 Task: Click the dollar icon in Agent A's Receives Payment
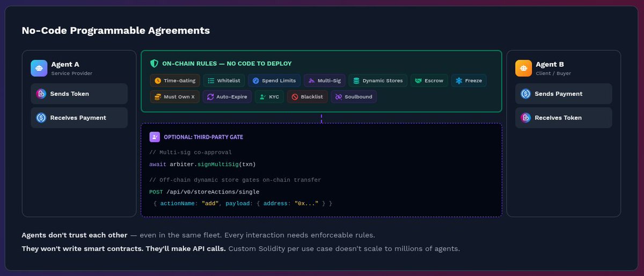pos(41,118)
